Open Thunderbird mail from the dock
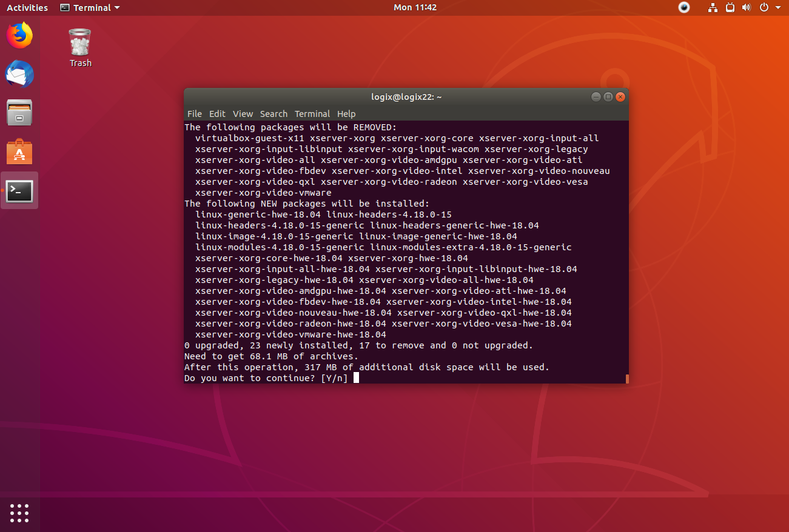 pyautogui.click(x=19, y=74)
